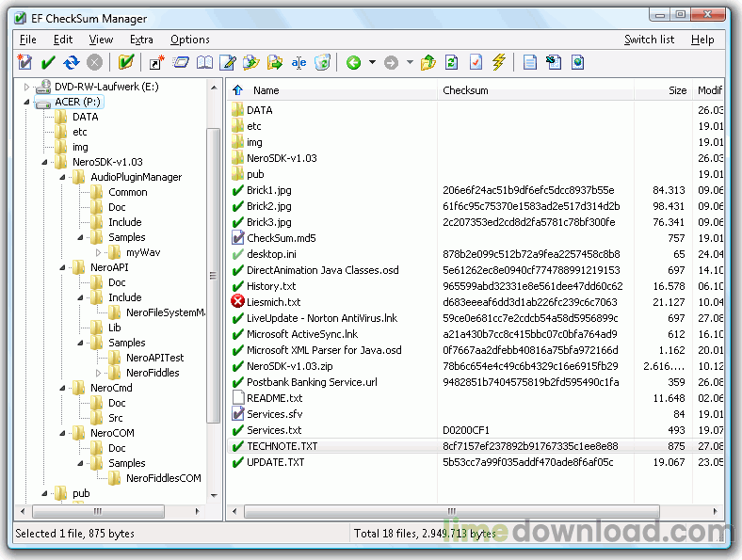Select the Common folder in tree

(x=127, y=192)
